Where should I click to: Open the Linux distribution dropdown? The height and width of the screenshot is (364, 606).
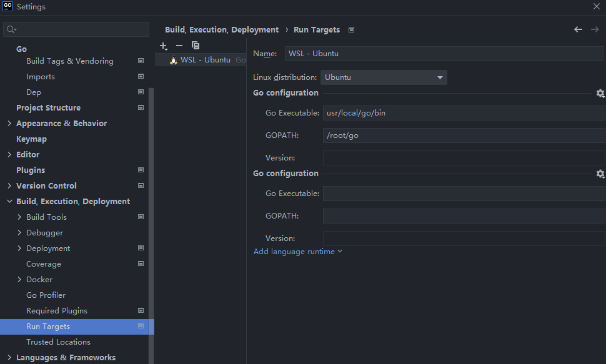[384, 77]
